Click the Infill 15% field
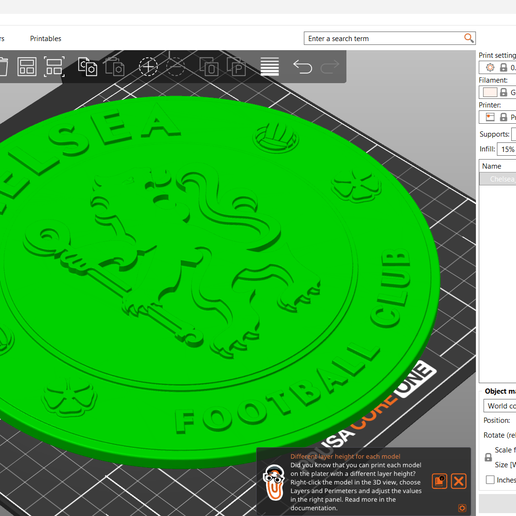 (507, 149)
